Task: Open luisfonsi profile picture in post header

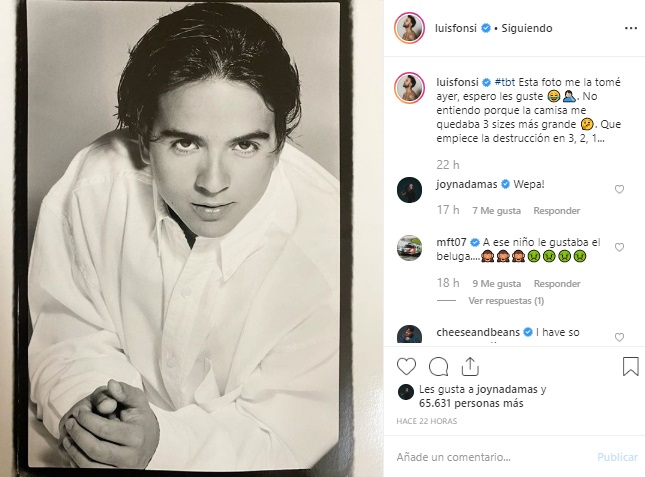Action: (x=409, y=28)
